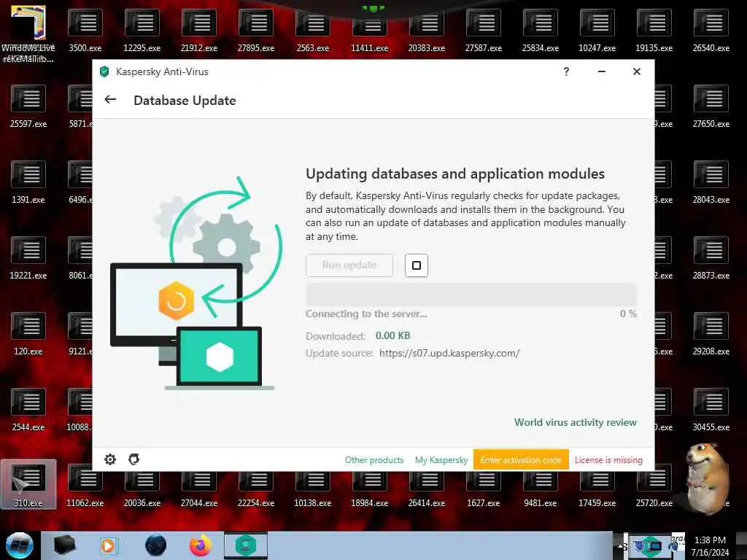Open the Windows Start orb

point(19,545)
